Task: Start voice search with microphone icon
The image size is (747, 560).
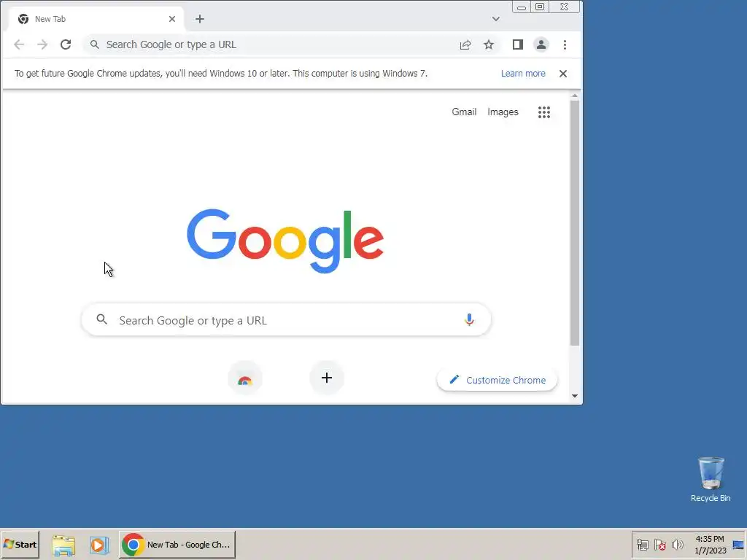Action: click(469, 319)
